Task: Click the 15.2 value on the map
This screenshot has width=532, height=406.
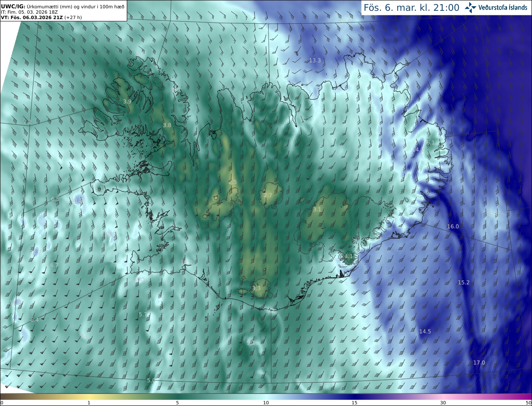Action: 464,282
